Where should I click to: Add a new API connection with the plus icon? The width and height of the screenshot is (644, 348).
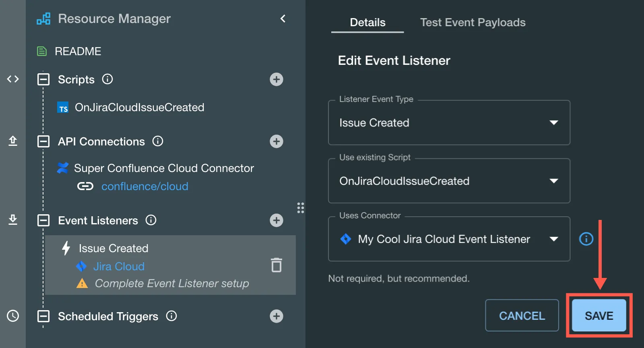pyautogui.click(x=277, y=141)
